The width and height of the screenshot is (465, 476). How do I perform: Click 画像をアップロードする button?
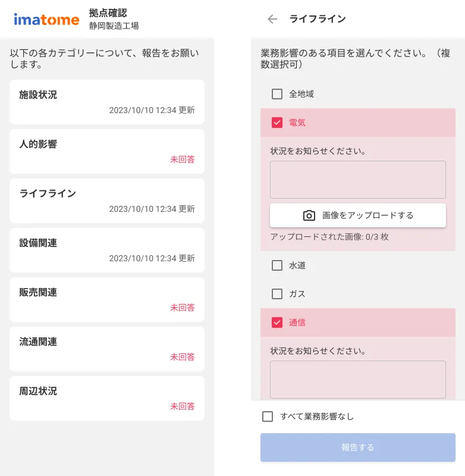[x=357, y=215]
